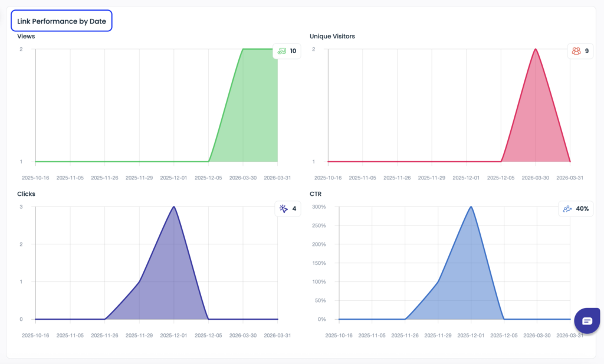Click the Unique Visitors total value 9
The height and width of the screenshot is (364, 604).
[x=586, y=51]
